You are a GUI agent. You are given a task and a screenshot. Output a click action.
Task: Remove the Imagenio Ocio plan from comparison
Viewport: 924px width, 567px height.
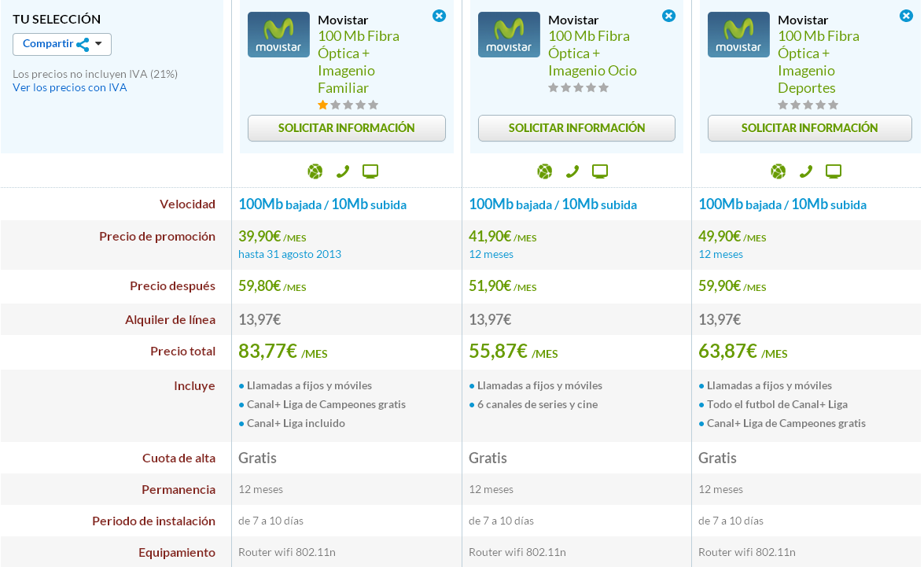pyautogui.click(x=668, y=16)
